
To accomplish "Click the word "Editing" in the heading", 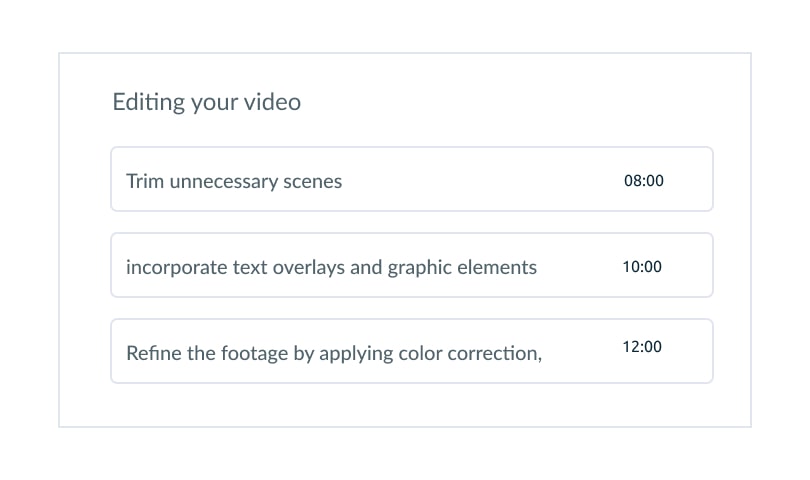I will click(147, 102).
